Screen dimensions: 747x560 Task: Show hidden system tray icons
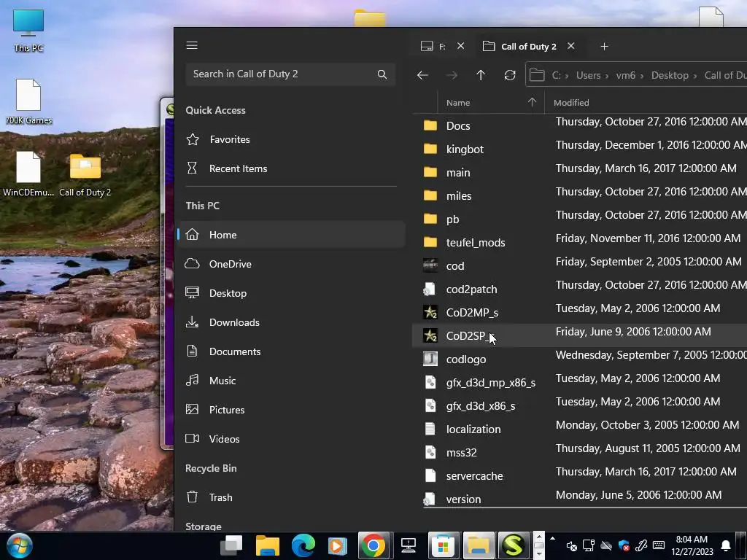(553, 539)
